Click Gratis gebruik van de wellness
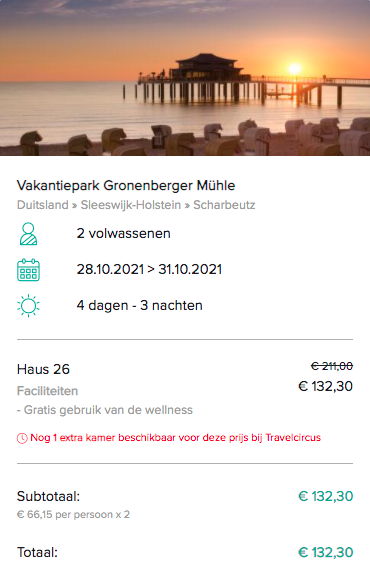Screen dimensions: 370x569 [105, 410]
